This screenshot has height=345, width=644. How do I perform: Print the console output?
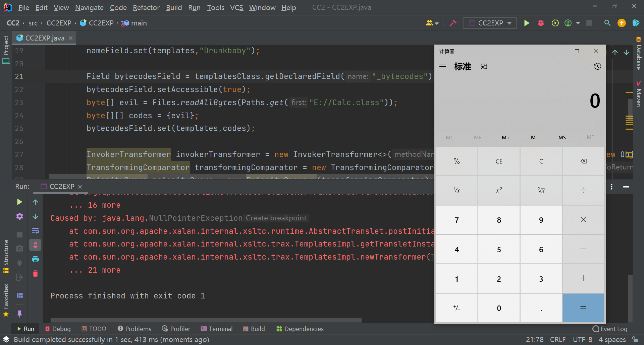35,259
